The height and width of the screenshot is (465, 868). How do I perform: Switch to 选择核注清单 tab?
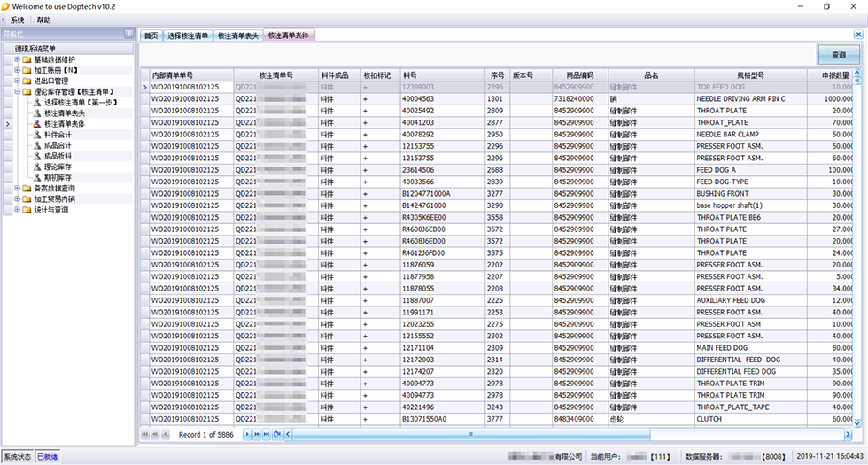(188, 35)
